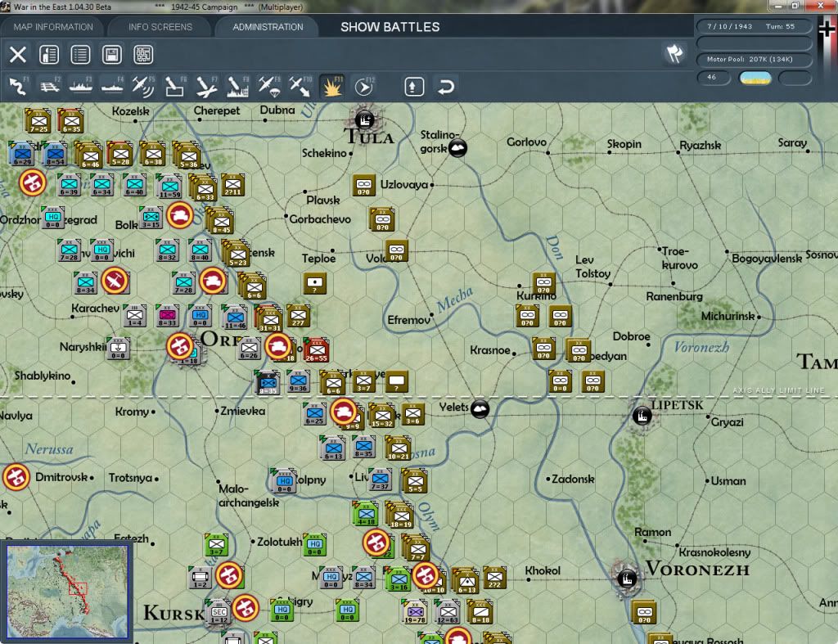
Task: Open preferences document icon
Action: tap(49, 55)
